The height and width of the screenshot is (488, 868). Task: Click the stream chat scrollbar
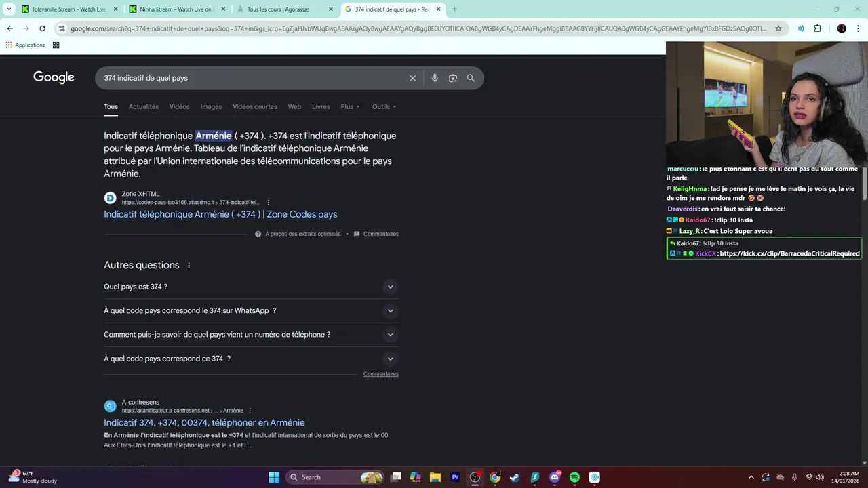pos(864,183)
